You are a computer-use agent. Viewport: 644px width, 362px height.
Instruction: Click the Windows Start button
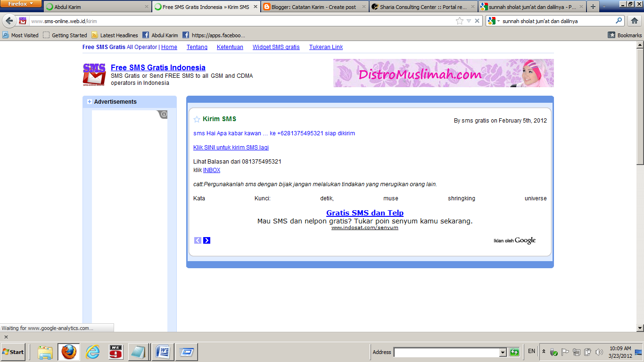pos(13,352)
